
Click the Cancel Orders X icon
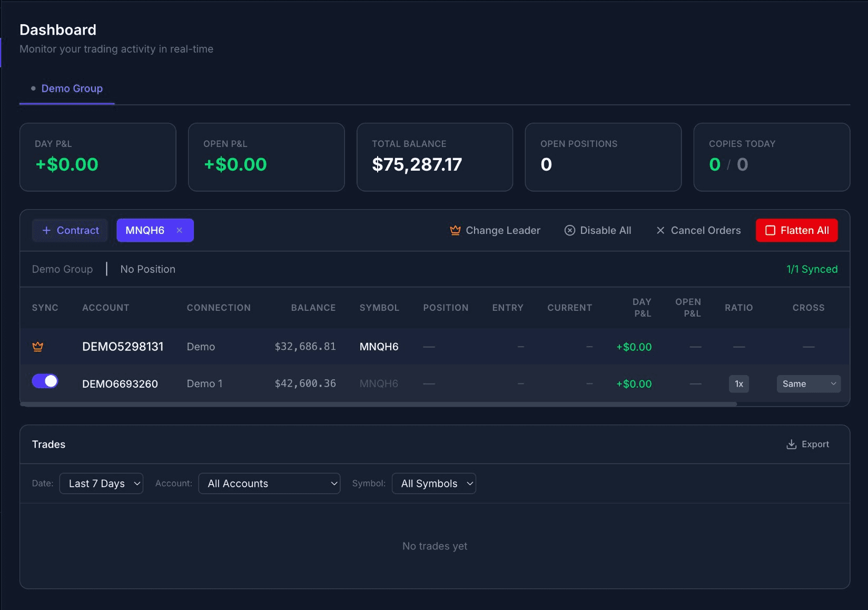pos(660,230)
